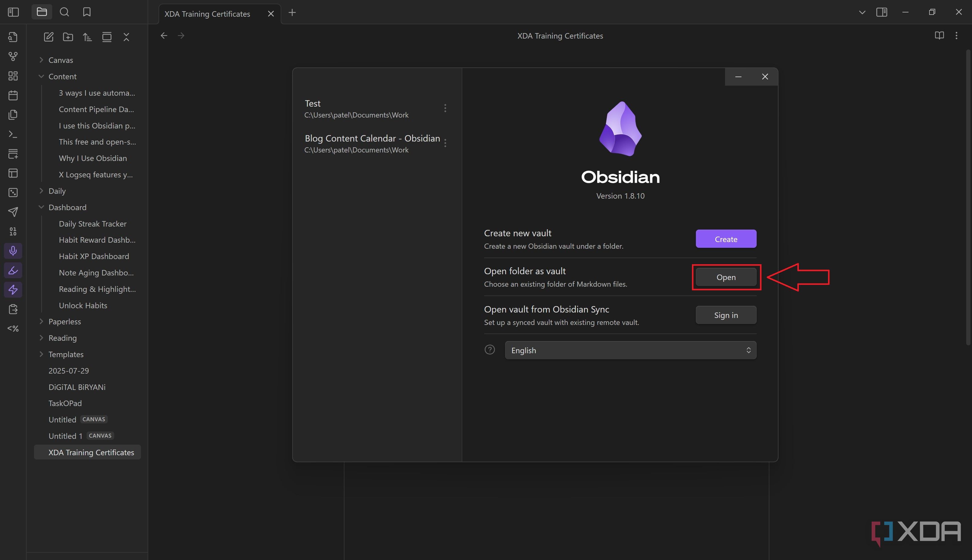Switch to the XDA Training Certificates tab
Image resolution: width=972 pixels, height=560 pixels.
pyautogui.click(x=208, y=13)
